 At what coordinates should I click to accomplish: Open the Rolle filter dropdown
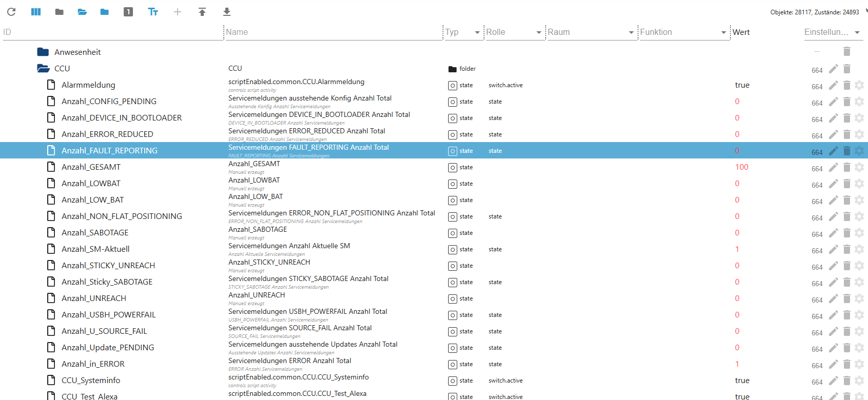pos(538,32)
